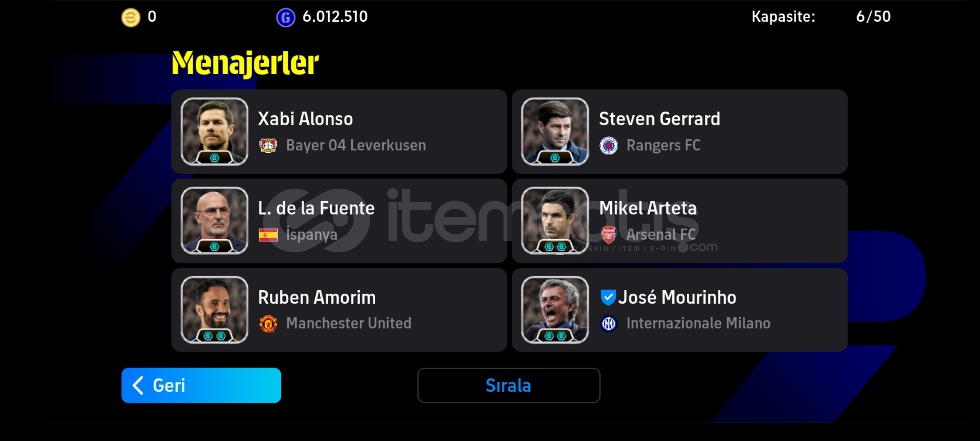Image resolution: width=980 pixels, height=441 pixels.
Task: Open the Sırala sort options
Action: coord(509,385)
